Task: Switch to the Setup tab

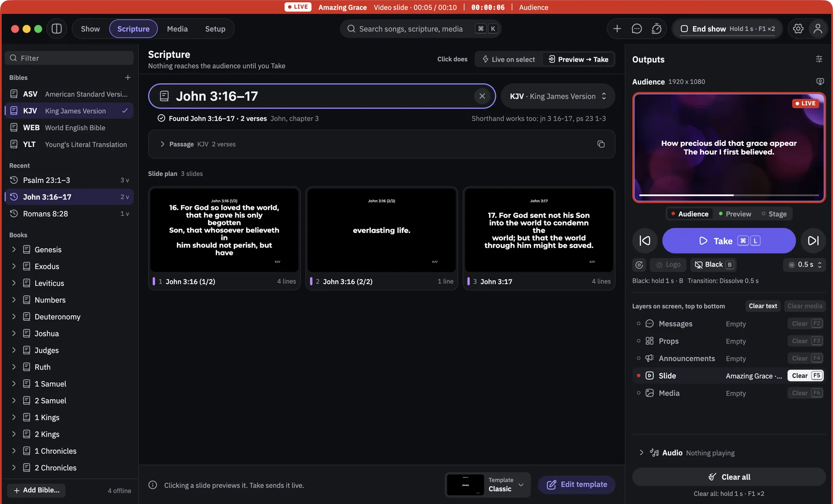Action: [215, 29]
